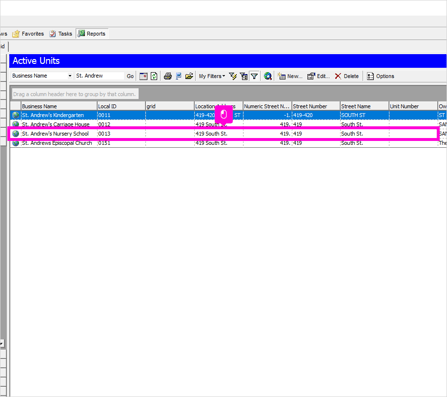Screen dimensions: 447x397
Task: Click the refresh list icon
Action: point(154,76)
